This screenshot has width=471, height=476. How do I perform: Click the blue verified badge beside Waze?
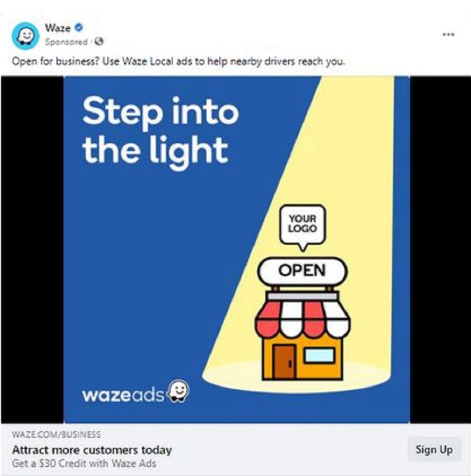tap(78, 28)
